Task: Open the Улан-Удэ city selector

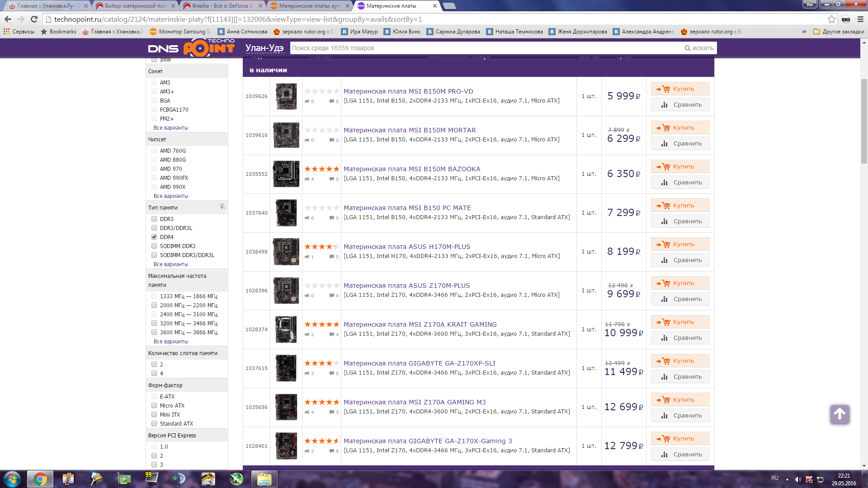Action: click(264, 48)
